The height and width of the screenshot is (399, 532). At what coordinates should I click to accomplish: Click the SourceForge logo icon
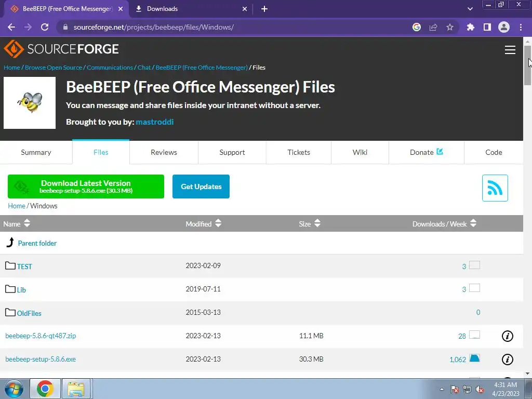pos(14,49)
